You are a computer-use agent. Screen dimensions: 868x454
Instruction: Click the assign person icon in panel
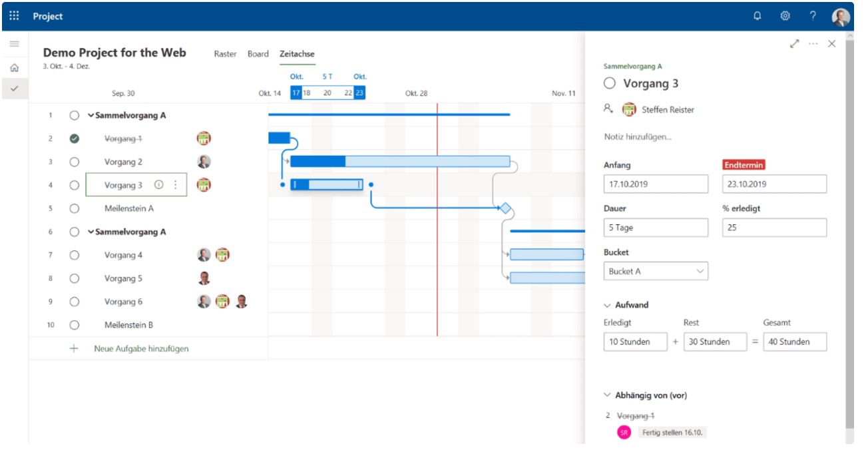point(608,109)
